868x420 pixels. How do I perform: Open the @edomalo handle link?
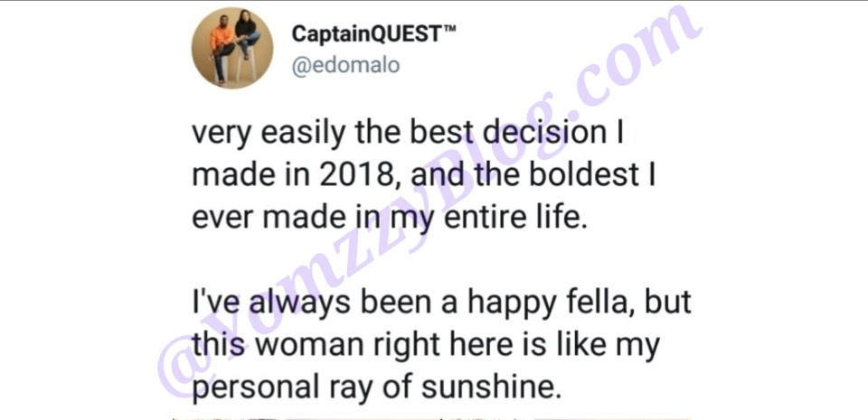(x=345, y=65)
